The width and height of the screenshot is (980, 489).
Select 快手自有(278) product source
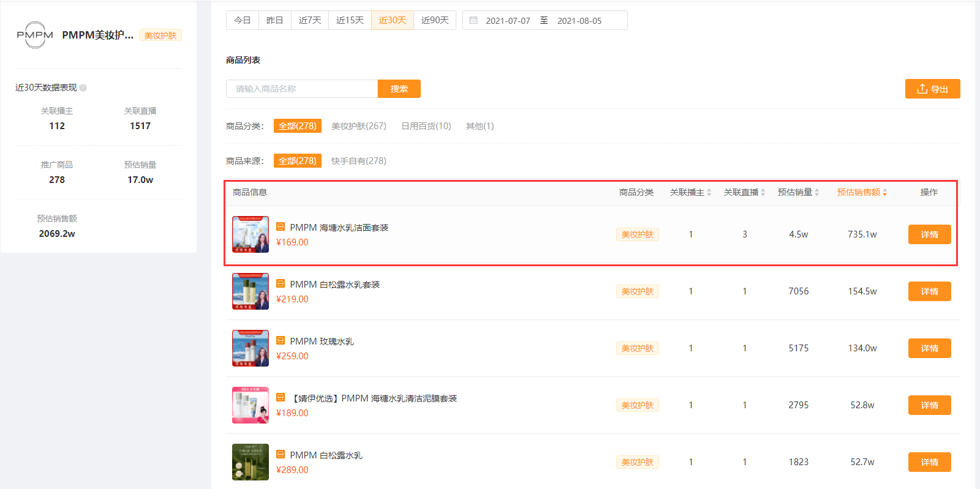(359, 161)
